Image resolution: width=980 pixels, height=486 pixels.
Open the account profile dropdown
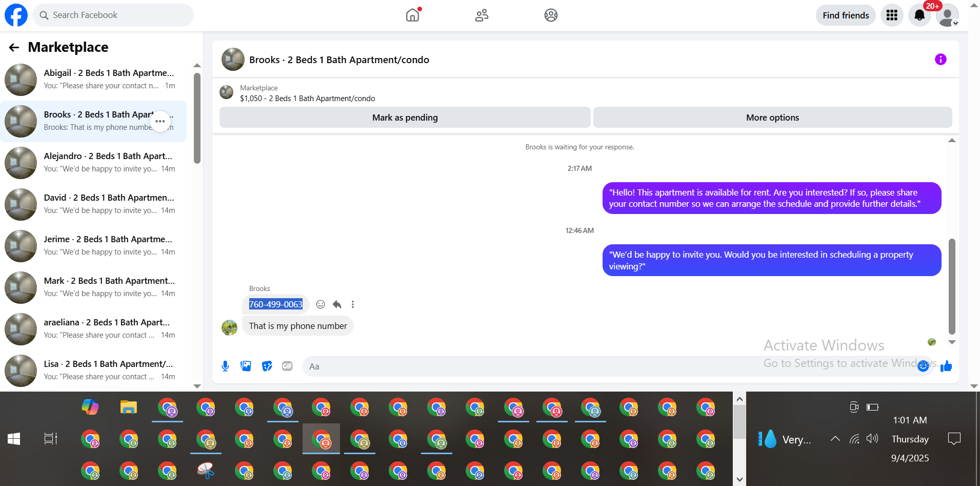click(x=947, y=15)
